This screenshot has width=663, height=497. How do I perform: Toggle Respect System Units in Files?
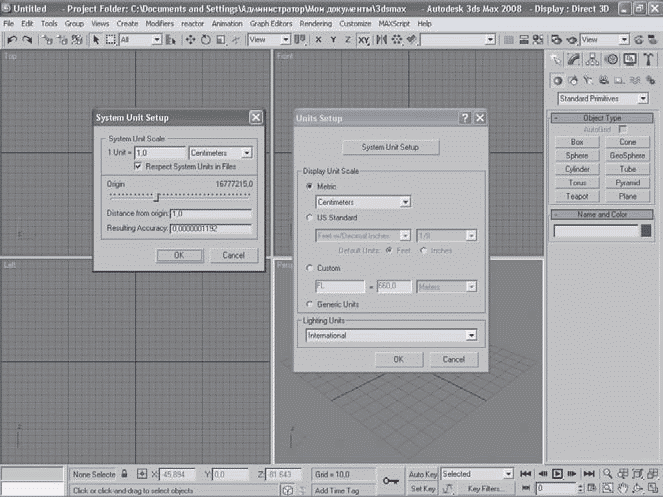point(138,165)
